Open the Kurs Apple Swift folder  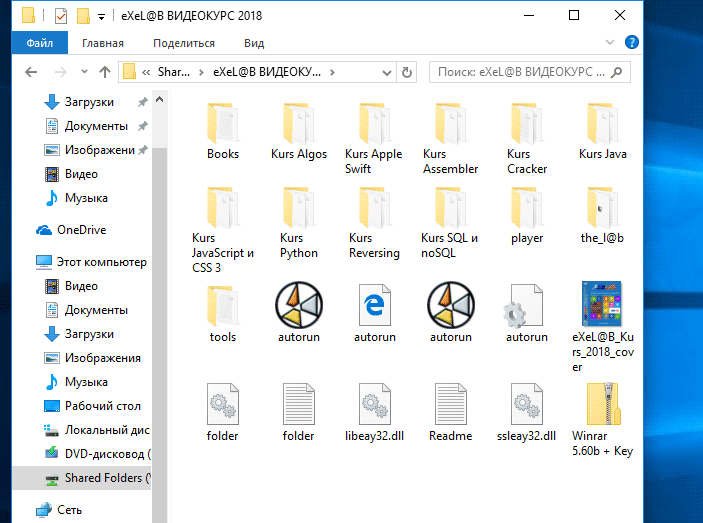click(374, 138)
